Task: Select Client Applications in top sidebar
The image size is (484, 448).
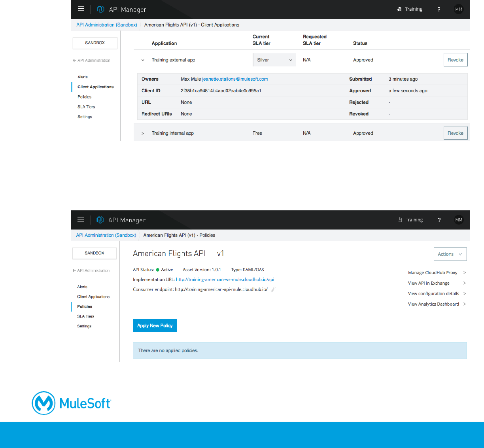Action: click(x=96, y=87)
